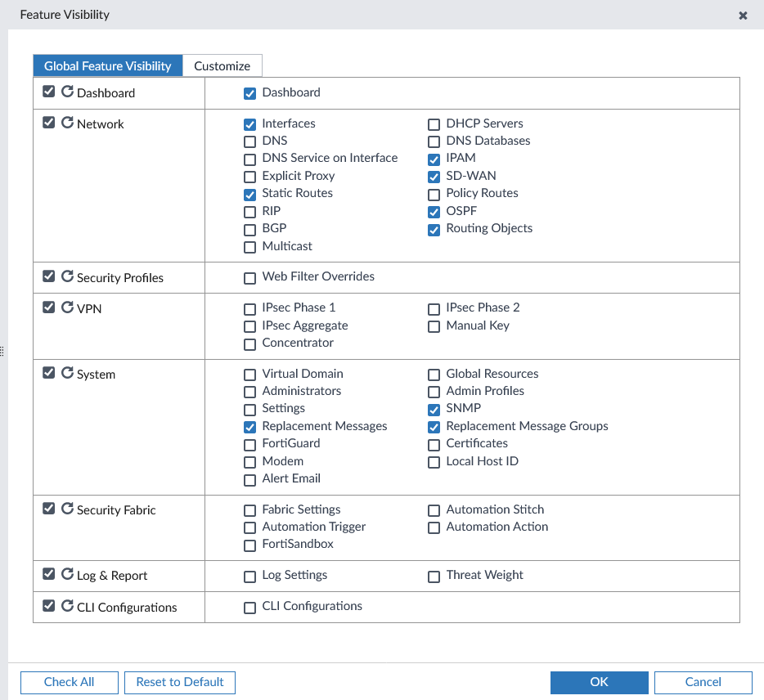Click the reset icon for Security Fabric
This screenshot has width=764, height=700.
click(x=67, y=509)
